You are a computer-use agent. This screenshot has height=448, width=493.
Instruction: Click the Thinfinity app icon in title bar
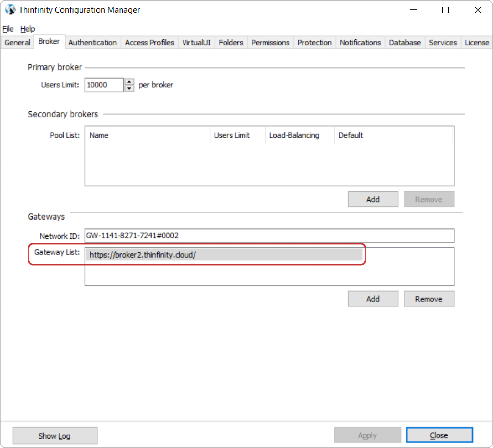tap(10, 10)
